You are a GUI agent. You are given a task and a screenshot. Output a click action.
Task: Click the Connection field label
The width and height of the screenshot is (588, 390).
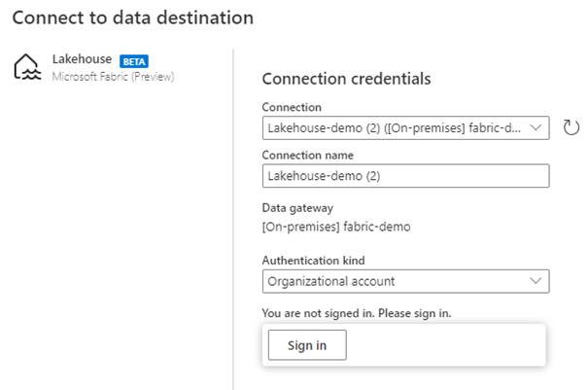pyautogui.click(x=292, y=107)
